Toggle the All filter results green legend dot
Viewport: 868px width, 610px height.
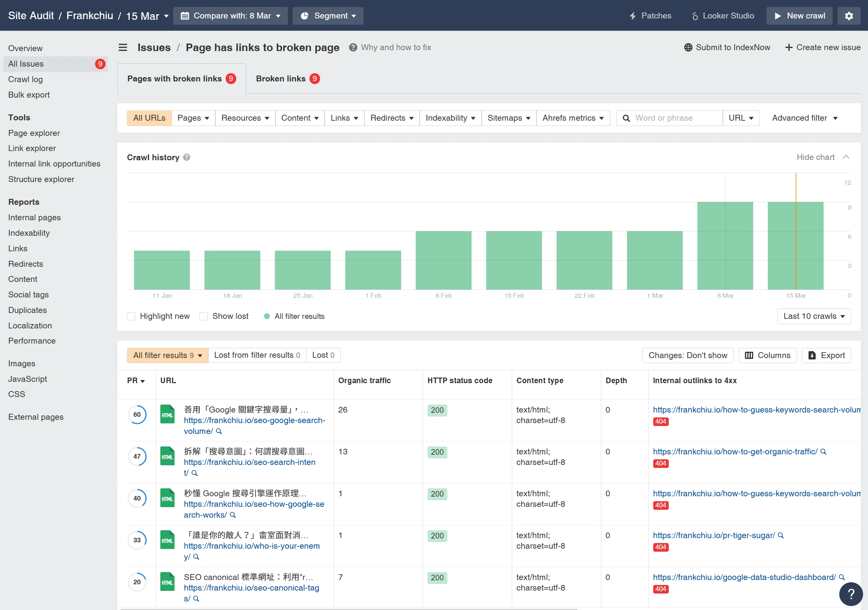tap(267, 316)
